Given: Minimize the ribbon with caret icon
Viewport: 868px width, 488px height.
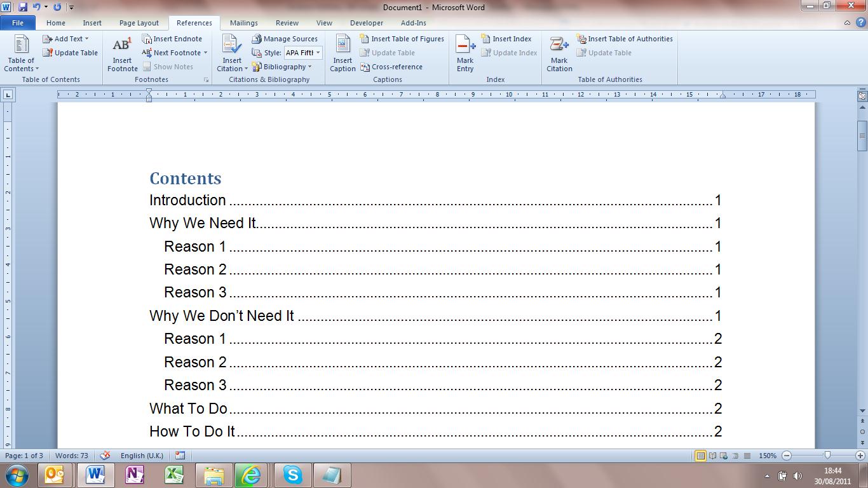Looking at the screenshot, I should [847, 23].
